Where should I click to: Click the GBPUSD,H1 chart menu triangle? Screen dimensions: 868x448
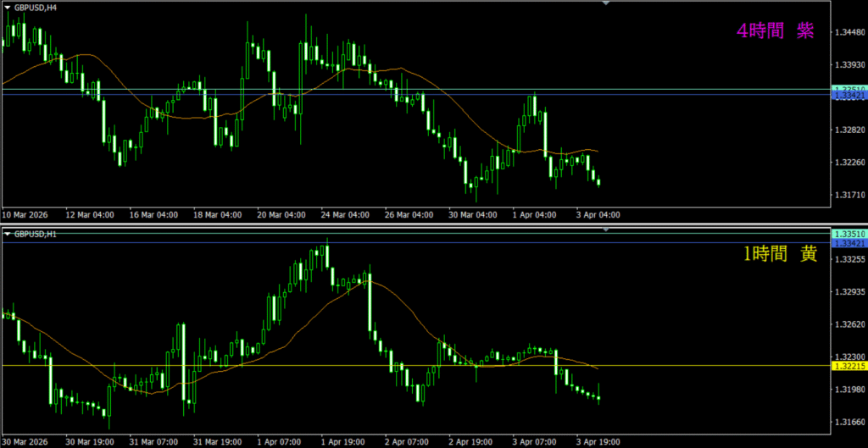7,233
